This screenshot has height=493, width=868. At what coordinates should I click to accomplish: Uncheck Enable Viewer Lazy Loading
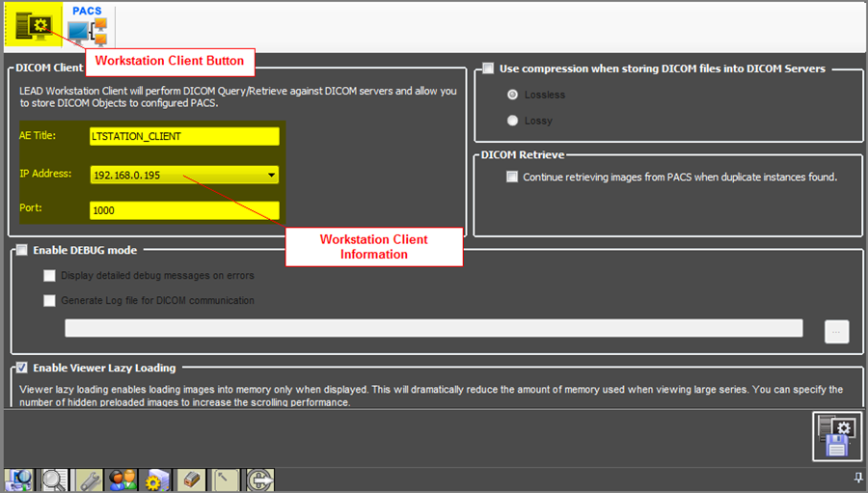(21, 368)
